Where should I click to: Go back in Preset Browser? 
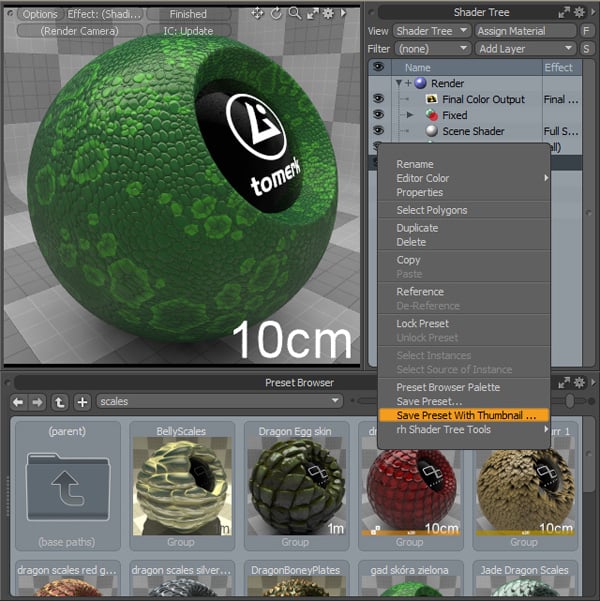[18, 402]
